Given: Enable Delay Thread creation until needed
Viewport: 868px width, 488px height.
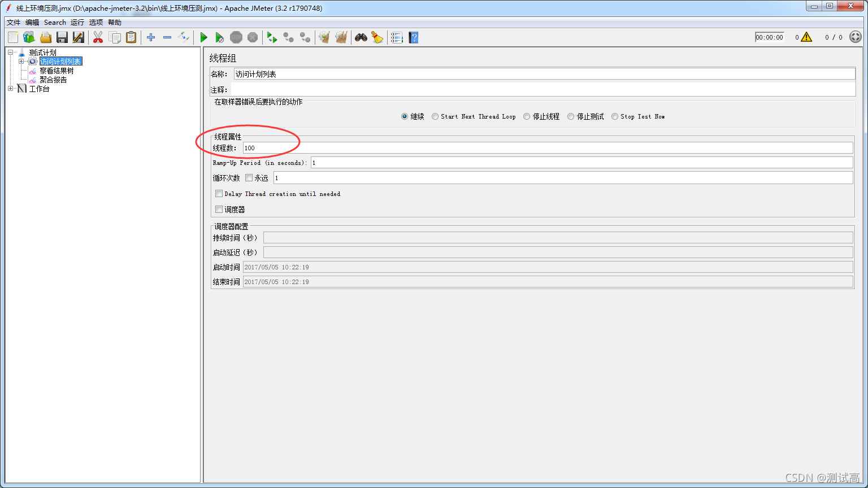Looking at the screenshot, I should click(219, 194).
